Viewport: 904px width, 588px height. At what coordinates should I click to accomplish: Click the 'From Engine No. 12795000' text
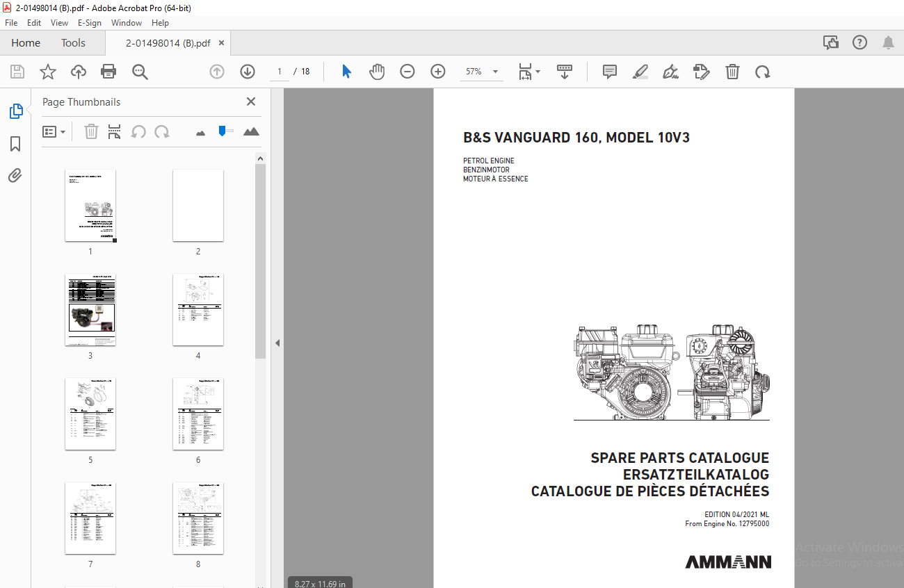click(x=727, y=524)
